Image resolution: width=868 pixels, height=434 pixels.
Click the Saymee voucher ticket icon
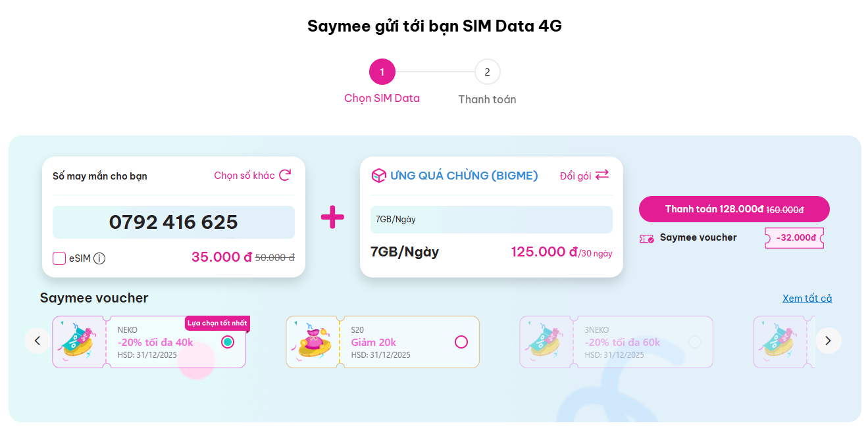(646, 239)
